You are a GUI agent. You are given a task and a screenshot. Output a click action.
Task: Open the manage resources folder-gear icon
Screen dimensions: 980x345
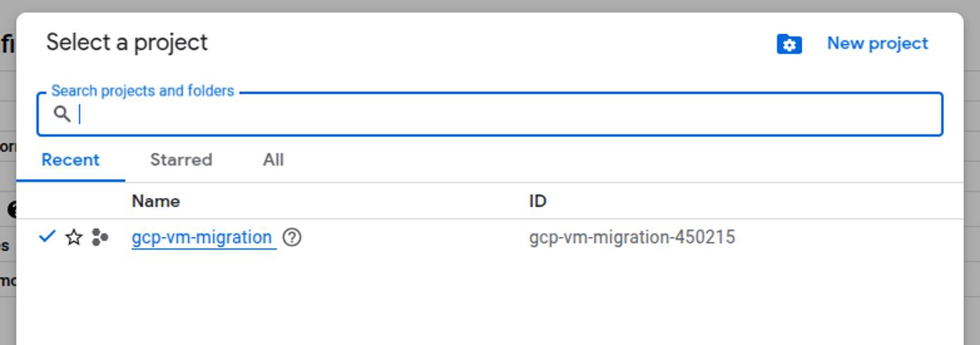pyautogui.click(x=789, y=44)
